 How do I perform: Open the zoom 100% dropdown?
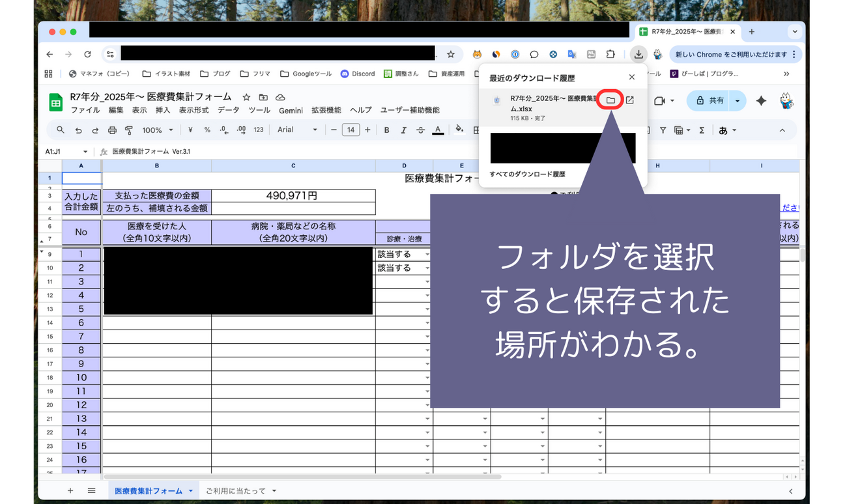158,130
